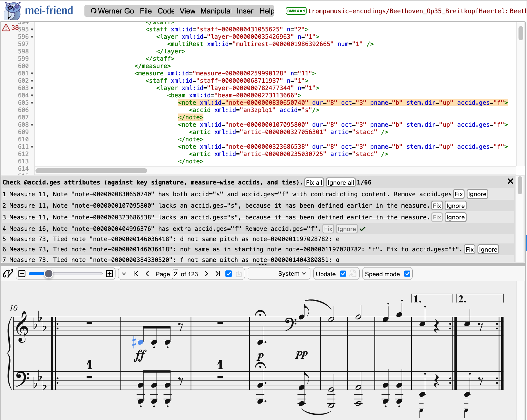Click the treble clef on the upper staff

[x=23, y=327]
